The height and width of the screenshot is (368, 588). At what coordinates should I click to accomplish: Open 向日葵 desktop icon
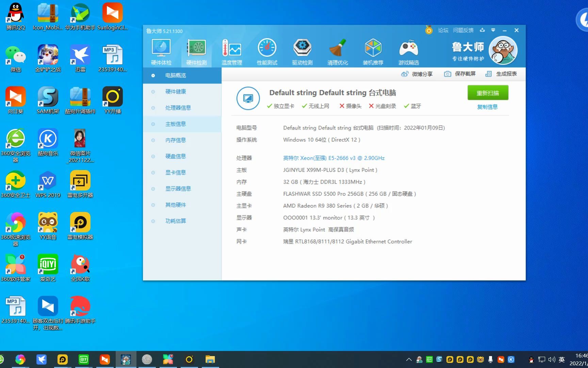point(16,100)
